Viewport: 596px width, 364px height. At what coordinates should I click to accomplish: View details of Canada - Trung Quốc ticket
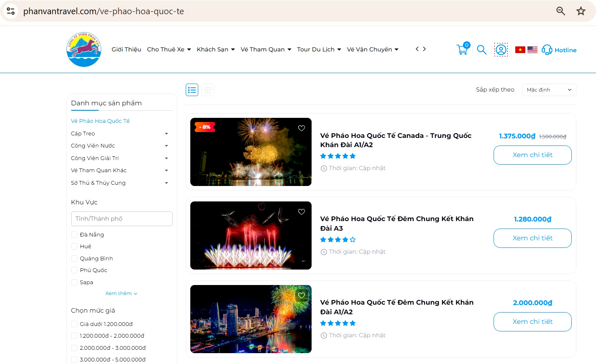pos(532,155)
